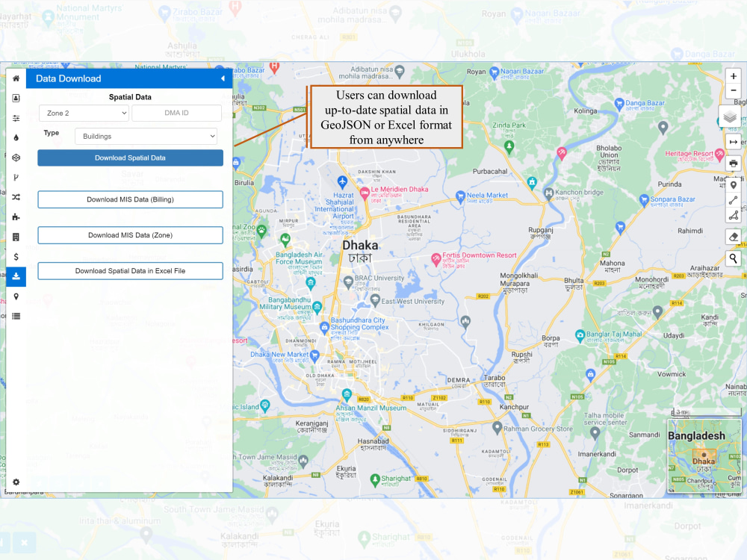Zoom in using the plus control
Image resolution: width=747 pixels, height=560 pixels.
(x=734, y=75)
